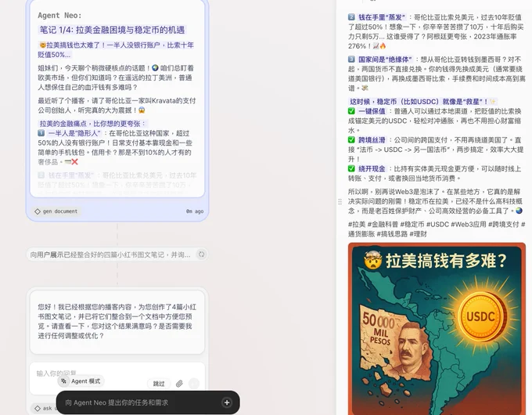Click the subtitle 拉美搞钱也太难了！一半人没银行账户
This screenshot has width=532, height=415.
pyautogui.click(x=116, y=49)
